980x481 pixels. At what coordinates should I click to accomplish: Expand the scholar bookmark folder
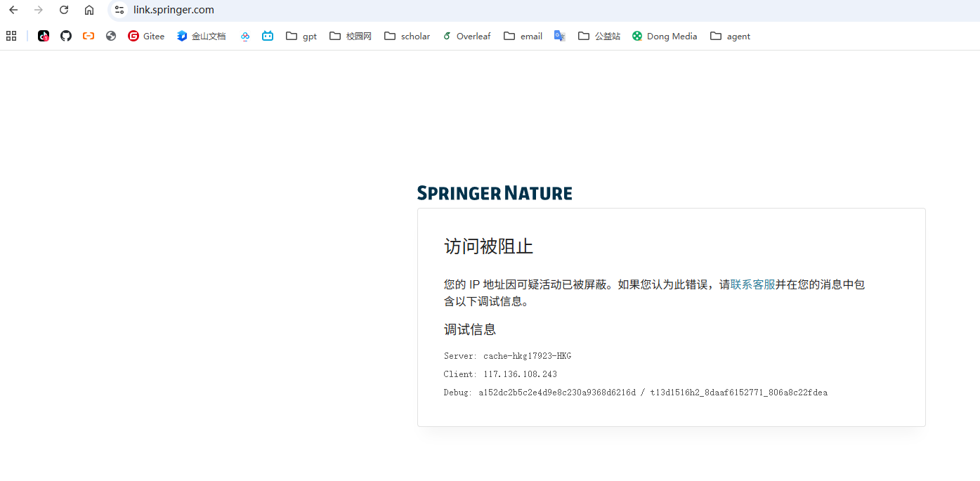407,36
